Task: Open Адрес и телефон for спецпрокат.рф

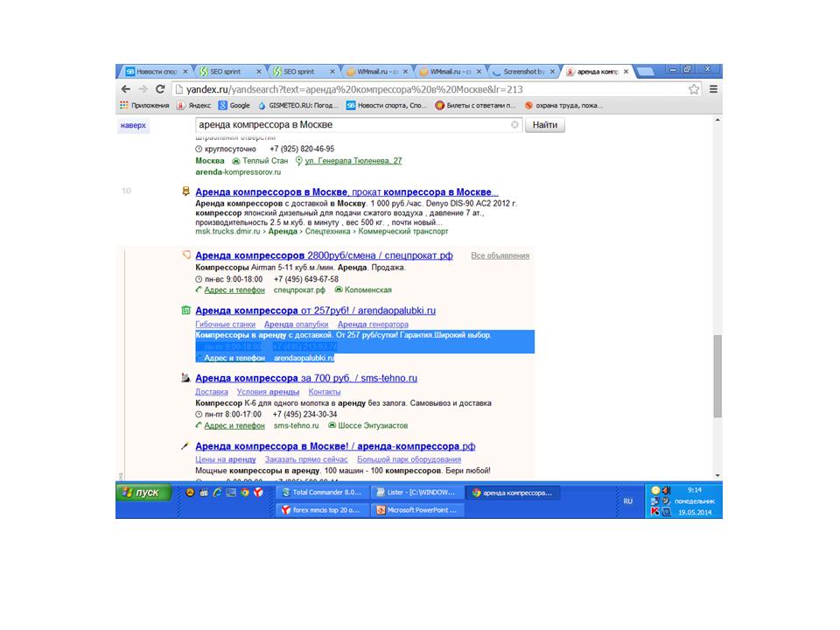Action: click(234, 290)
